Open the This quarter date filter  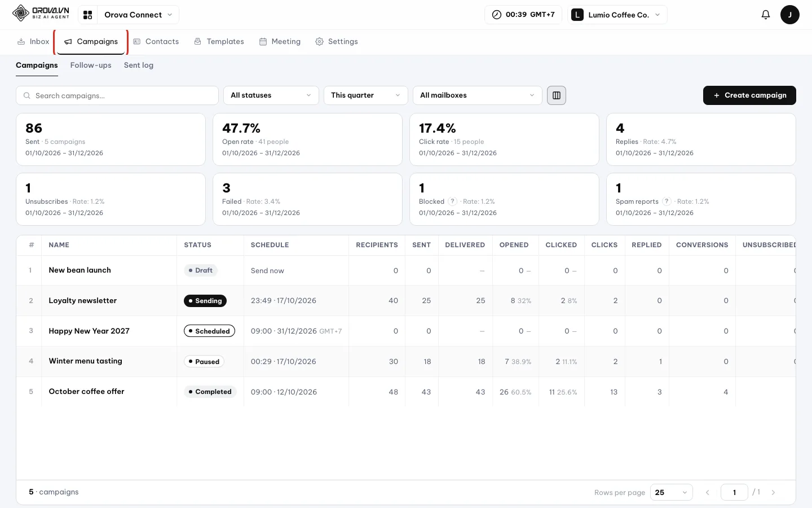click(x=366, y=95)
